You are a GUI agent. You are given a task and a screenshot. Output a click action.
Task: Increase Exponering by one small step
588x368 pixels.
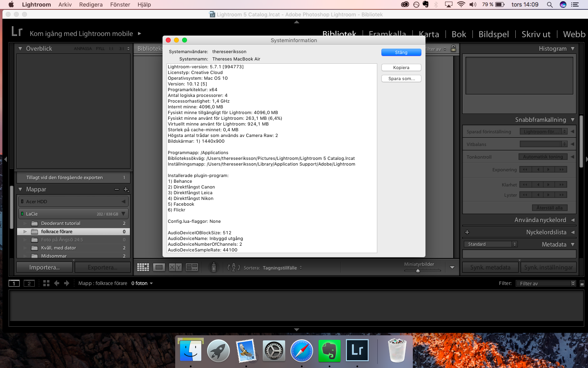[548, 170]
